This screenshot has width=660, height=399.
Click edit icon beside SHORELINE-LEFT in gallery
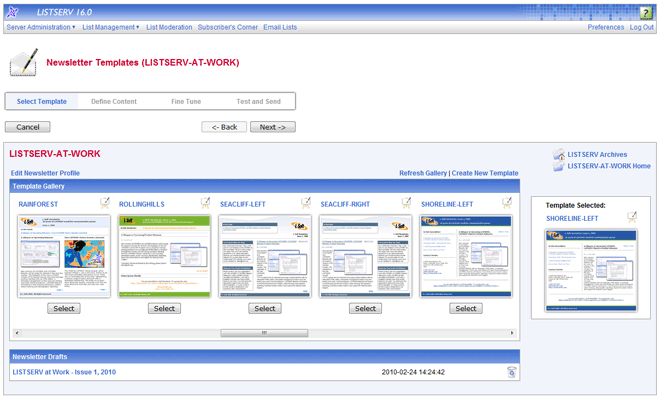click(x=507, y=203)
